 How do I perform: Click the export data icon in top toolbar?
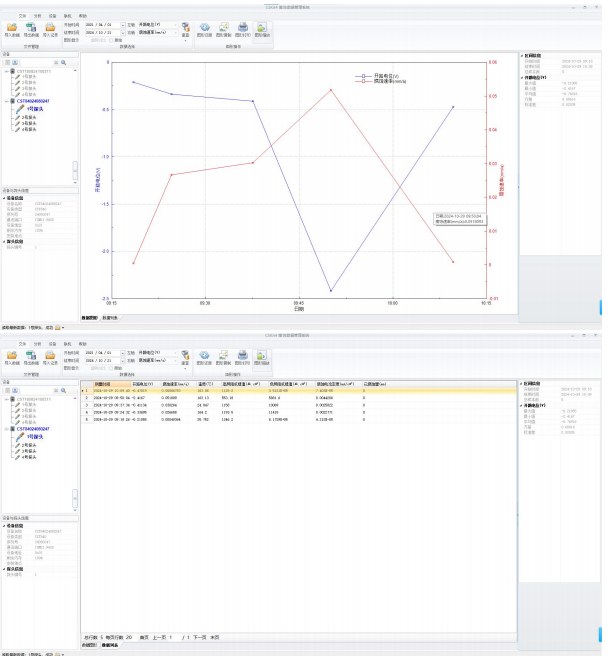click(31, 27)
